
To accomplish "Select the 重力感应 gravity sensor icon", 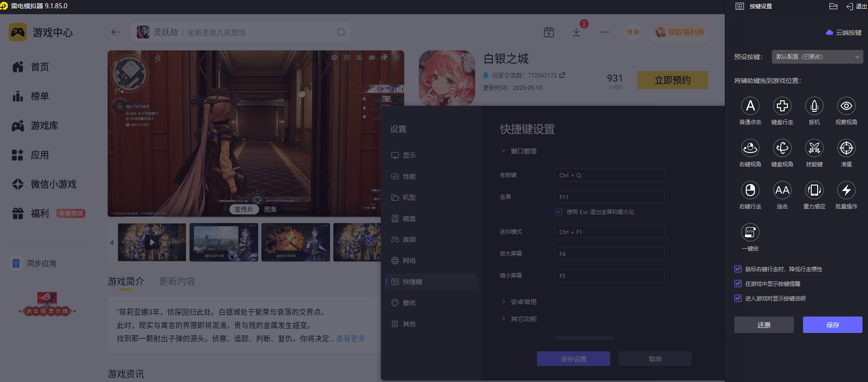I will (814, 191).
